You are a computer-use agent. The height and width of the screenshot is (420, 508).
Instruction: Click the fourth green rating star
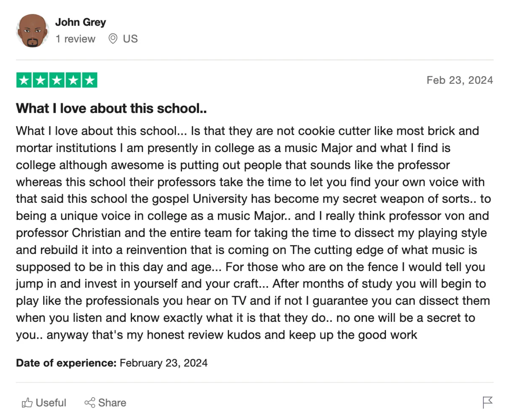point(73,80)
